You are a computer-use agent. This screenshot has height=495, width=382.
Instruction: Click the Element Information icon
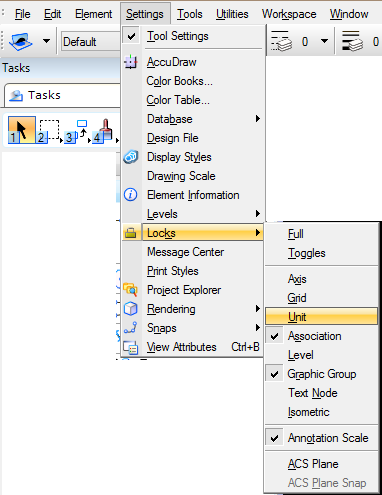pos(131,195)
